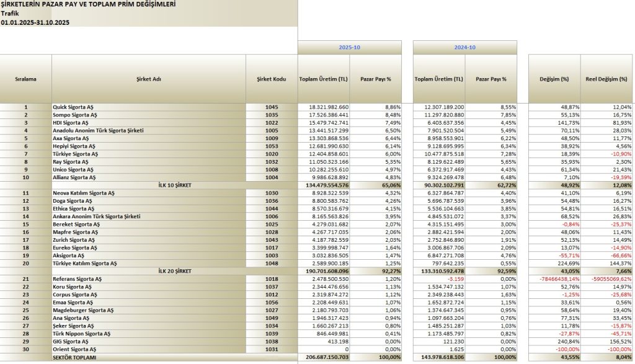The image size is (635, 364).
Task: Click the Değişim (%) column header
Action: click(x=554, y=79)
